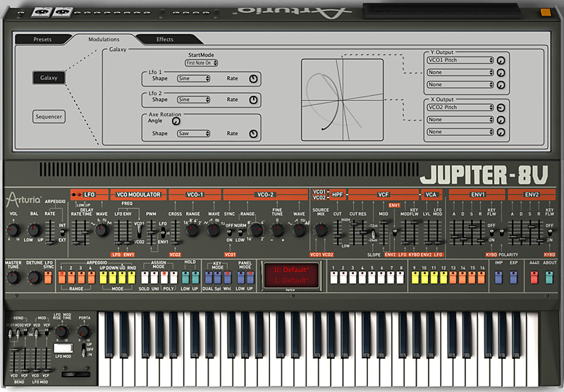Turn the VOL knob
Screen dimensions: 564x392
point(13,229)
